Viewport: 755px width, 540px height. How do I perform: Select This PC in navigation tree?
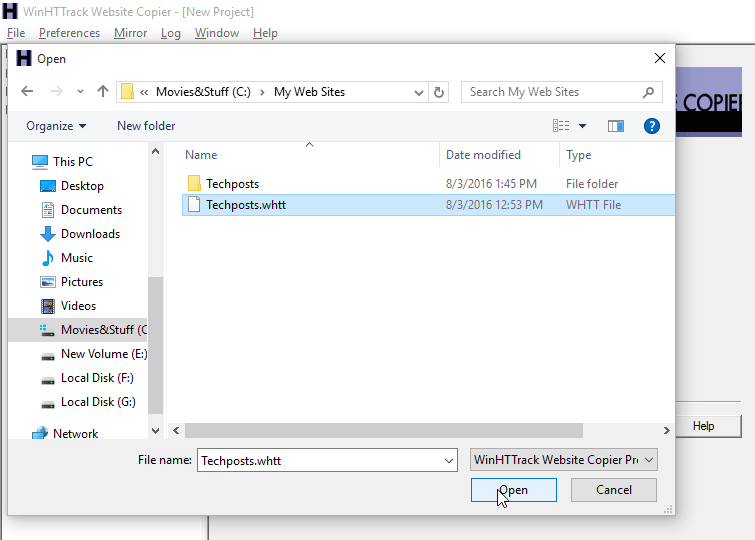point(73,162)
